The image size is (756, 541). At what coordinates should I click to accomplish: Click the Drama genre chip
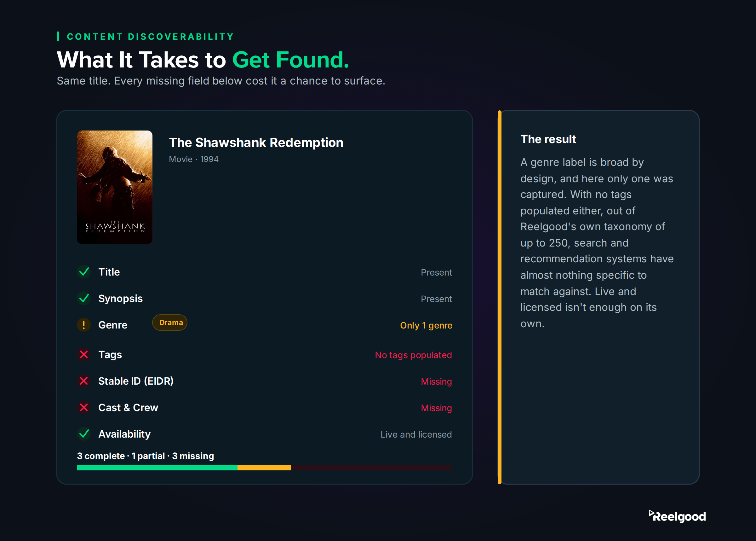click(170, 323)
